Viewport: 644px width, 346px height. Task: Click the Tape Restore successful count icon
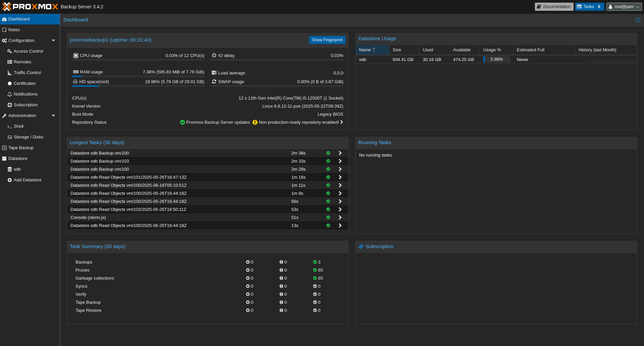(315, 310)
